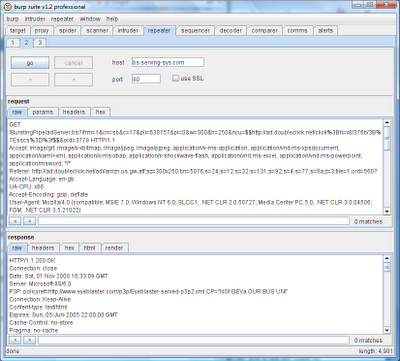Select the request raw tab

[17, 112]
